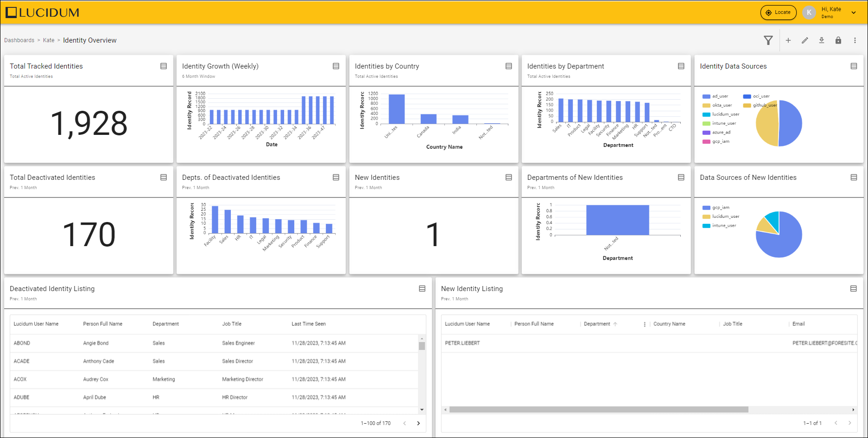Click the Lucidum logo

click(42, 13)
